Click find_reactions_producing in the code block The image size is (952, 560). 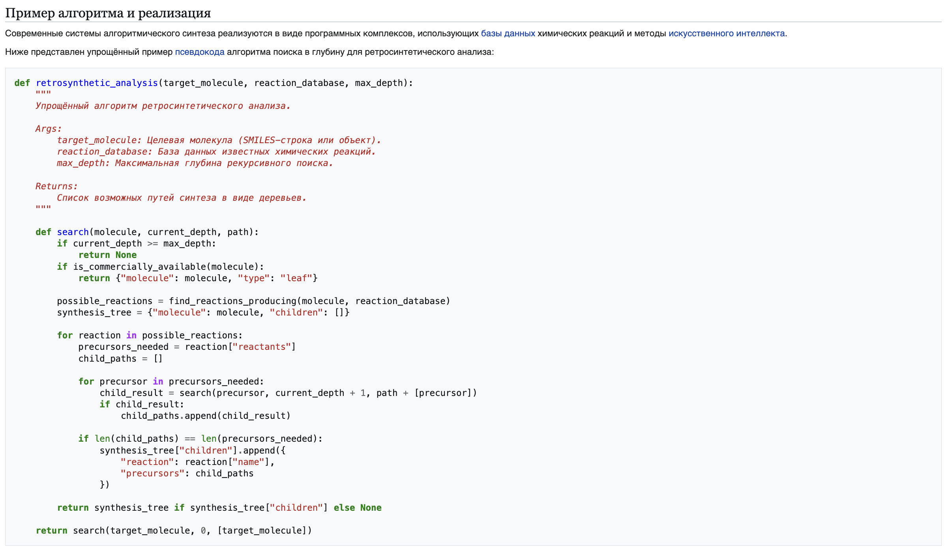232,301
